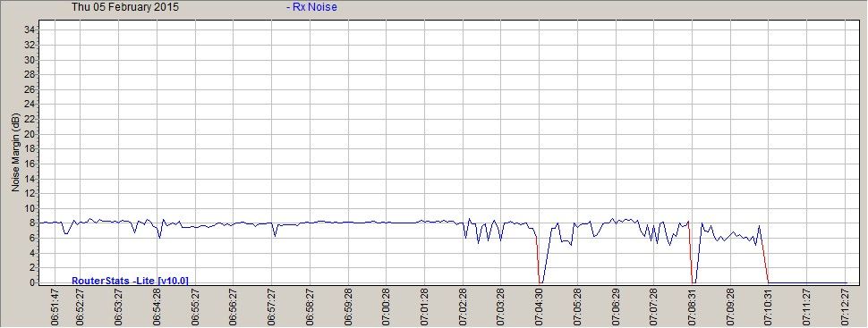Click the 07:00:28 time label

pos(387,306)
